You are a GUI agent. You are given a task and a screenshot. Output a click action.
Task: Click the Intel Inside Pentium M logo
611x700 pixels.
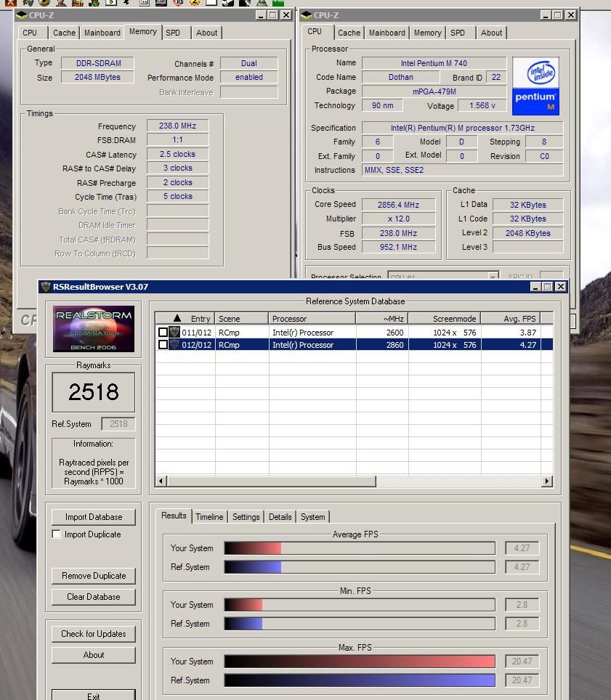pyautogui.click(x=535, y=86)
